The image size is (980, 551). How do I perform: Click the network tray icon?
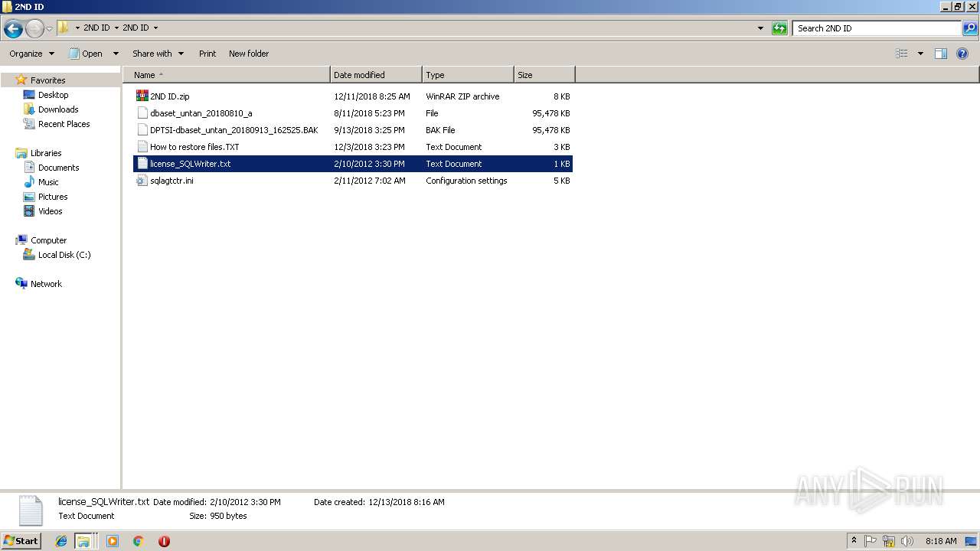[x=889, y=541]
